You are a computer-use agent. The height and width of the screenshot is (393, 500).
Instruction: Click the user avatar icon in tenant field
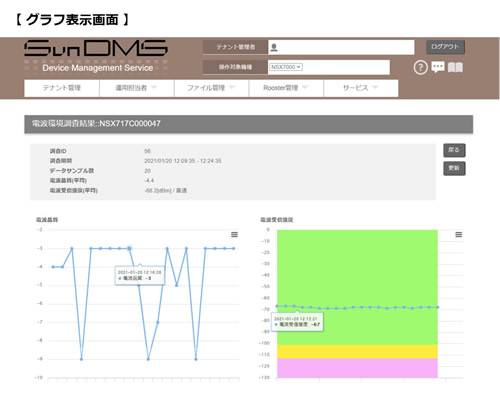pos(274,47)
